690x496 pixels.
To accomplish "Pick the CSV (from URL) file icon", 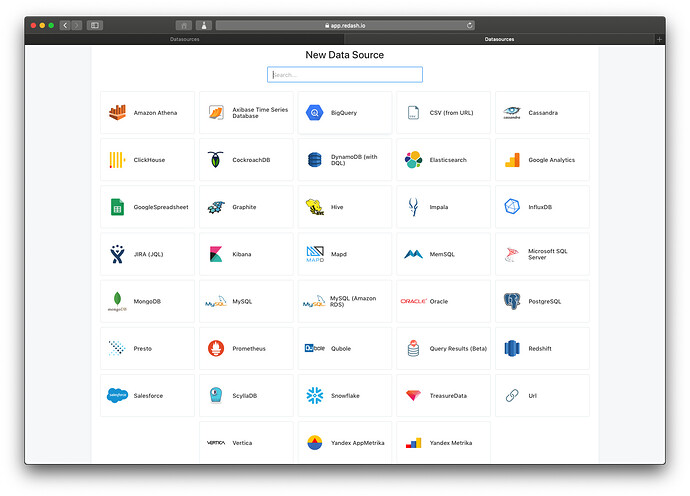I will [413, 113].
